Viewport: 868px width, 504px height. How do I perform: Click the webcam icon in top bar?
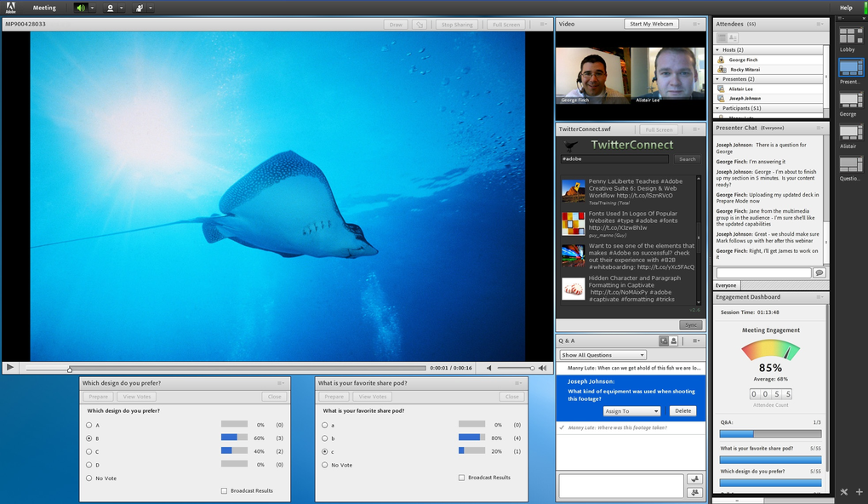coord(110,8)
